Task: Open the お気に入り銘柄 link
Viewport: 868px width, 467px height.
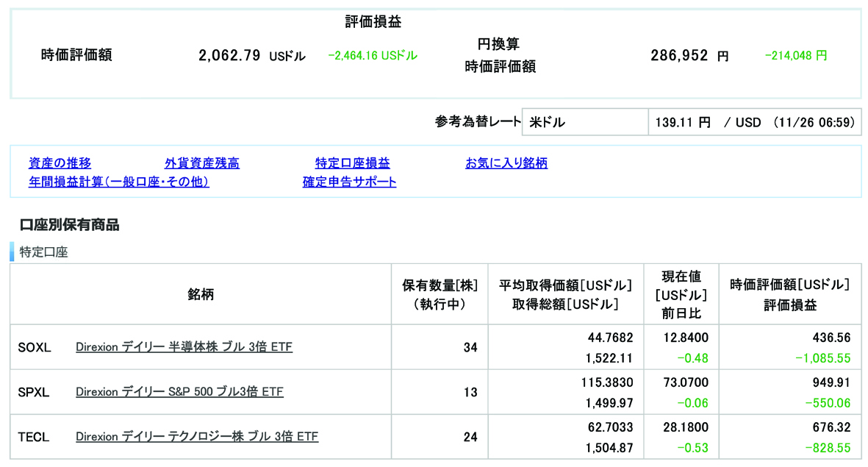Action: [x=506, y=163]
